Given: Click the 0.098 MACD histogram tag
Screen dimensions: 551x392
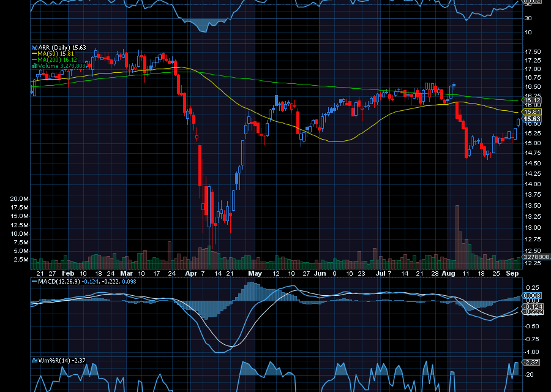Looking at the screenshot, I should point(532,296).
